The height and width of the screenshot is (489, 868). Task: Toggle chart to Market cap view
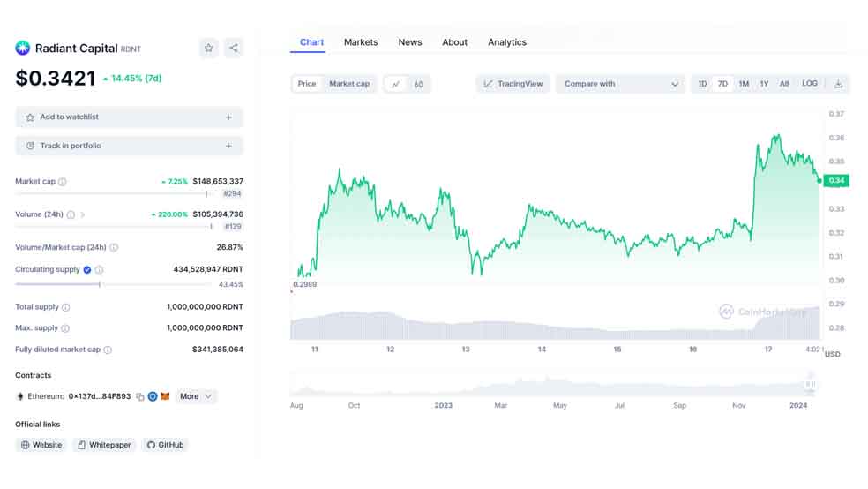point(348,84)
